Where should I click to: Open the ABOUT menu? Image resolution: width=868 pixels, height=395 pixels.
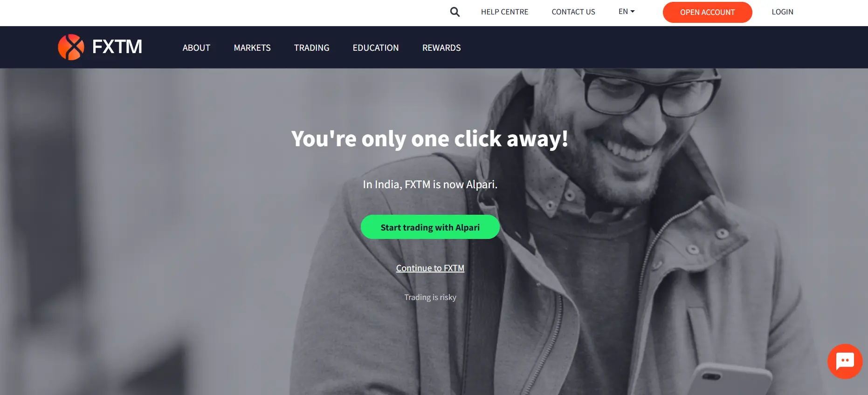196,48
